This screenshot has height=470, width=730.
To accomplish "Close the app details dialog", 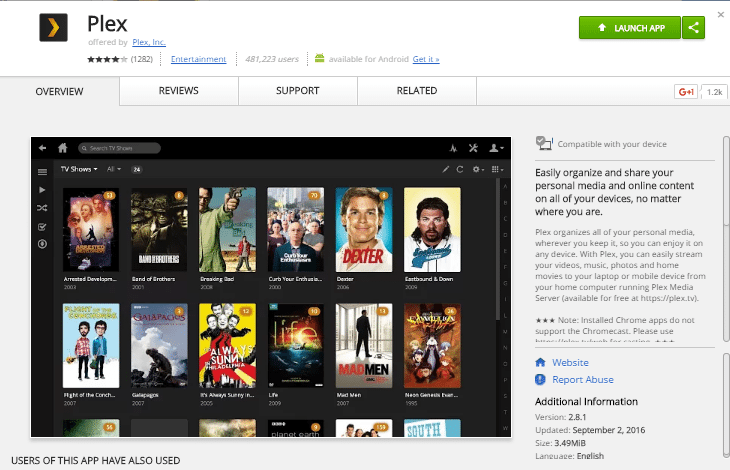I will [x=721, y=14].
